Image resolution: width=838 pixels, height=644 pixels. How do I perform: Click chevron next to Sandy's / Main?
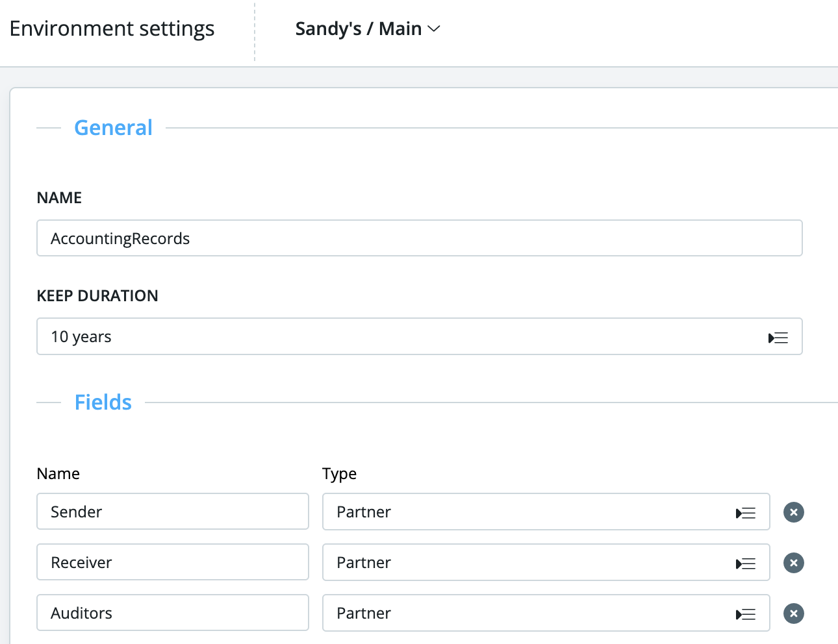coord(434,29)
